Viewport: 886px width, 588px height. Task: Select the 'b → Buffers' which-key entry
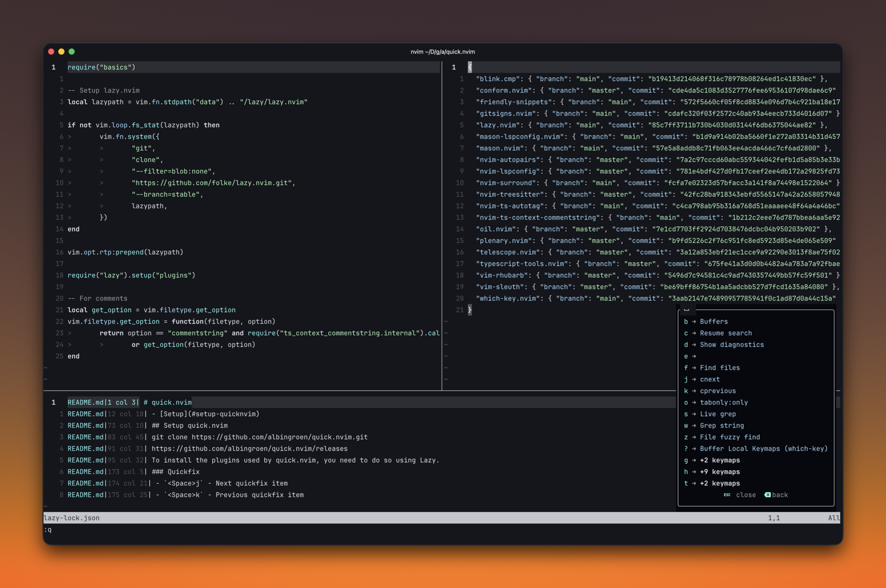click(x=706, y=321)
